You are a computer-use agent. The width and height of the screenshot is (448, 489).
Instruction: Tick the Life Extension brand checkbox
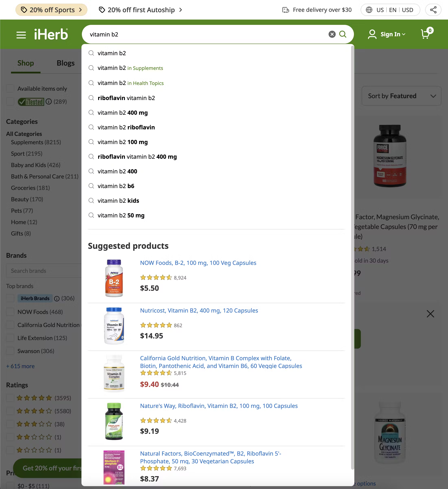coord(10,338)
